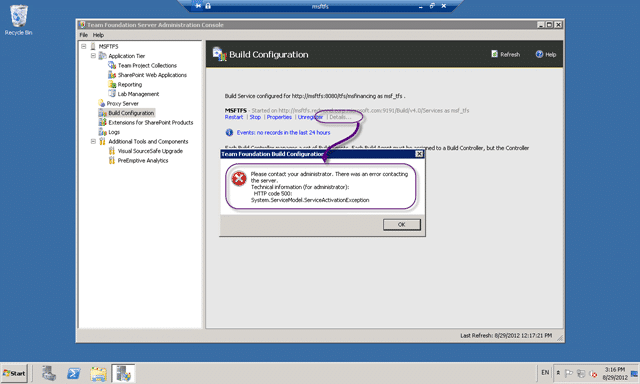
Task: Click the Build Configuration header icon
Action: [x=219, y=54]
